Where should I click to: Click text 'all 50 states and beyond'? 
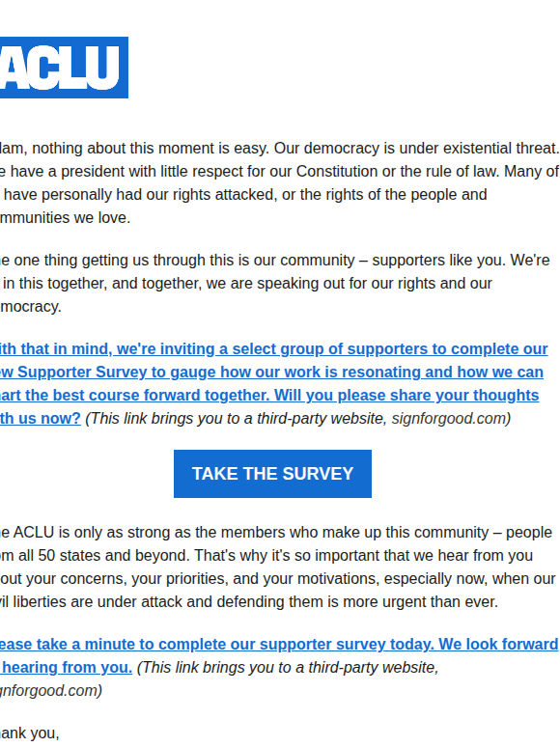(x=103, y=556)
